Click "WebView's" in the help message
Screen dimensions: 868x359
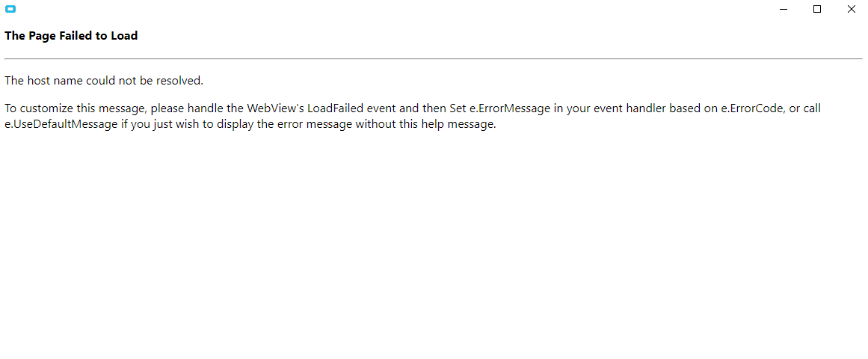pyautogui.click(x=279, y=108)
